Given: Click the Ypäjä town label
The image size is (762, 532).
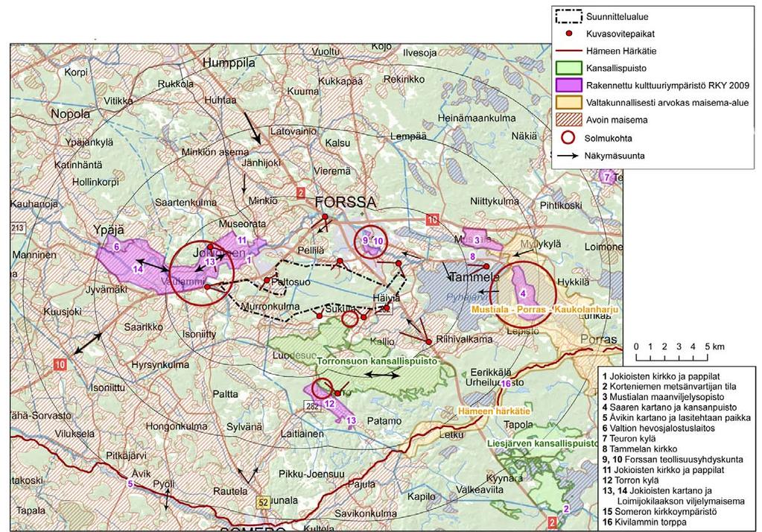Looking at the screenshot, I should click(x=109, y=229).
